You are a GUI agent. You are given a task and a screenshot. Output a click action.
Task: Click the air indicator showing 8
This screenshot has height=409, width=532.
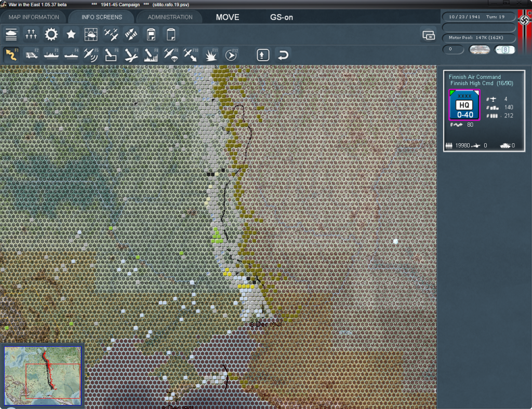click(x=504, y=50)
